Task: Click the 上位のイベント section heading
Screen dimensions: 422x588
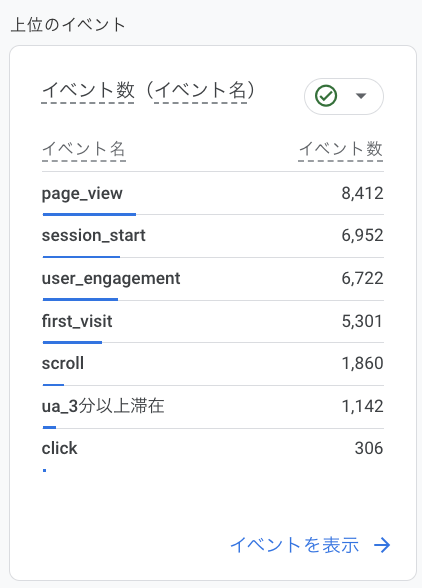Action: 68,25
